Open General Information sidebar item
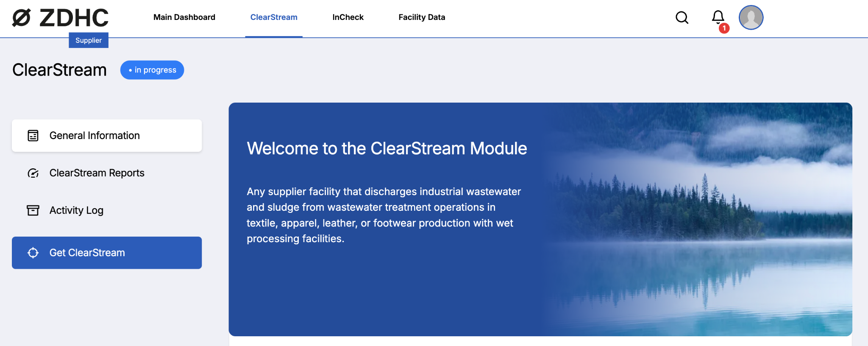 tap(107, 136)
